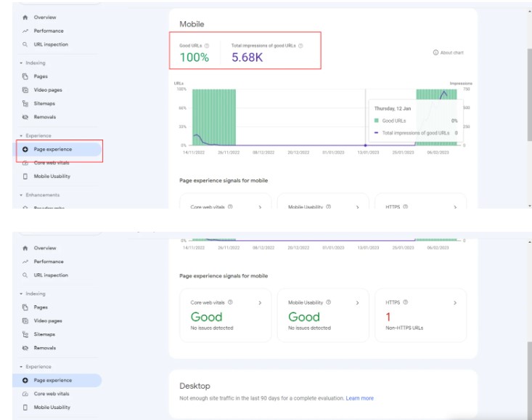The height and width of the screenshot is (420, 532).
Task: Click the Core web vitals 'Good' status text
Action: (206, 317)
